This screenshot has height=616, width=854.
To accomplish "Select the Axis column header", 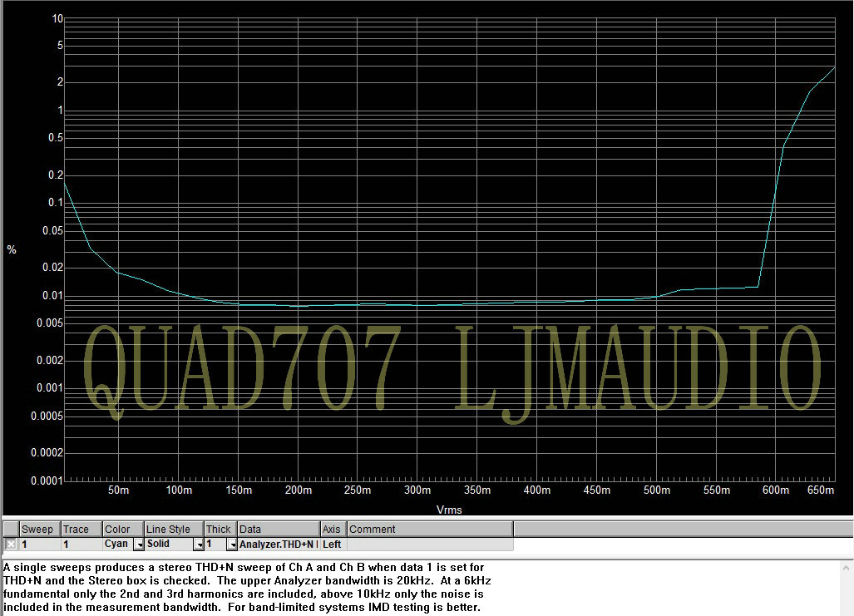I will 333,530.
